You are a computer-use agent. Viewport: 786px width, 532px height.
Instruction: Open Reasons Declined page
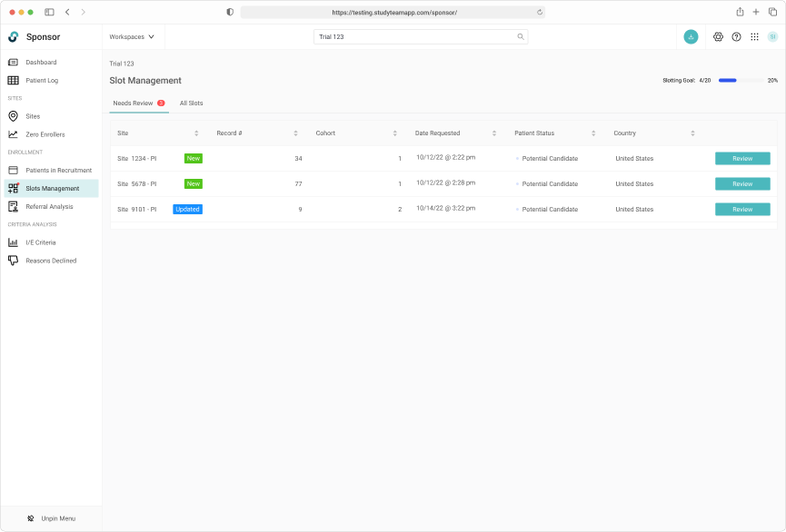pos(50,261)
